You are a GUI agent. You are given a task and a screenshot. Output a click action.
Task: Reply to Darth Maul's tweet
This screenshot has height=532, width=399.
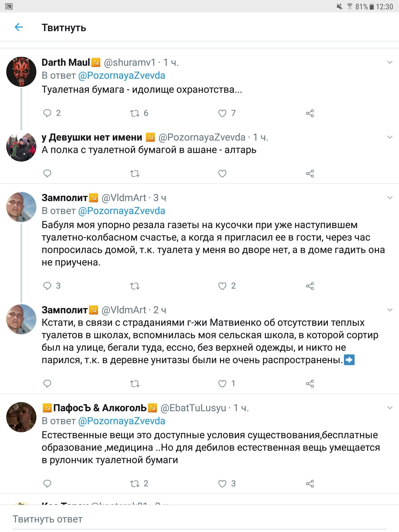pos(47,113)
